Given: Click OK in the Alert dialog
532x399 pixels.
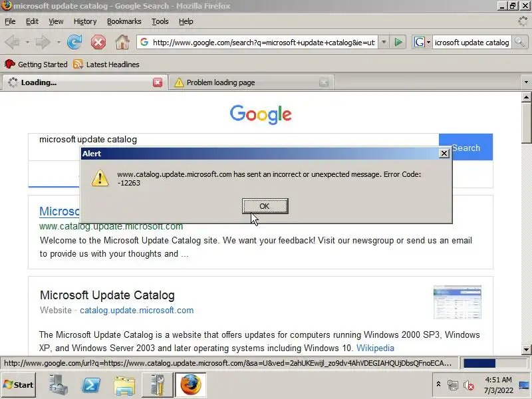Looking at the screenshot, I should (265, 206).
